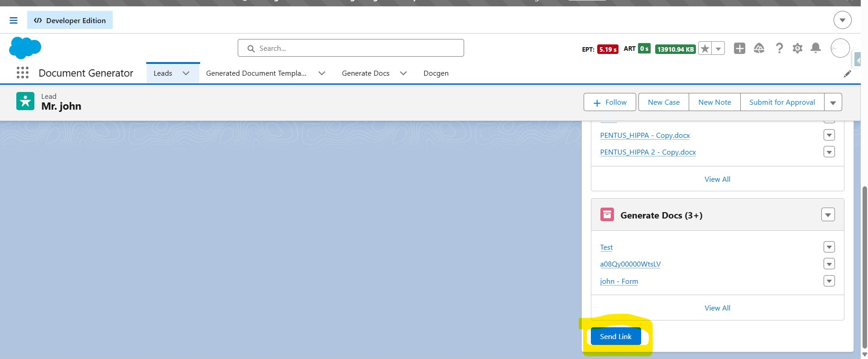Viewport: 868px width, 359px height.
Task: Open Generated Document Templates chevron menu
Action: [322, 73]
